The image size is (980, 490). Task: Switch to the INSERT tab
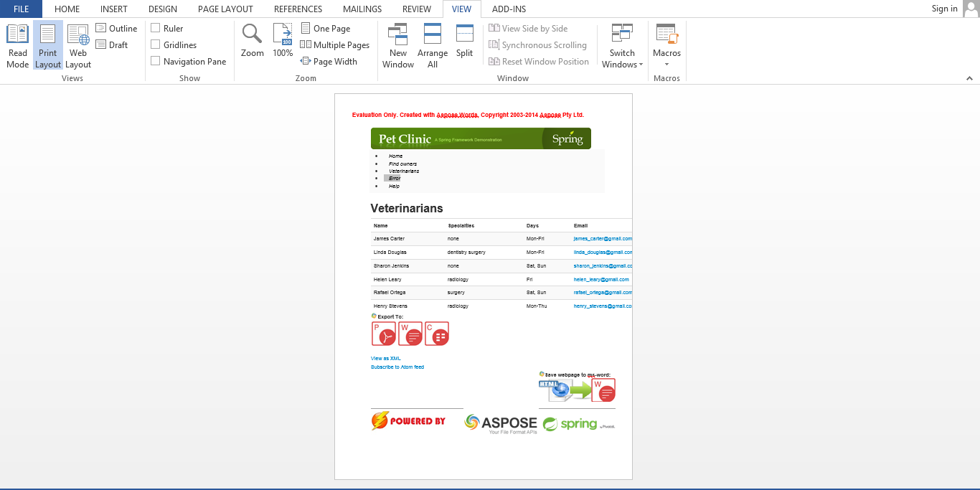(114, 9)
